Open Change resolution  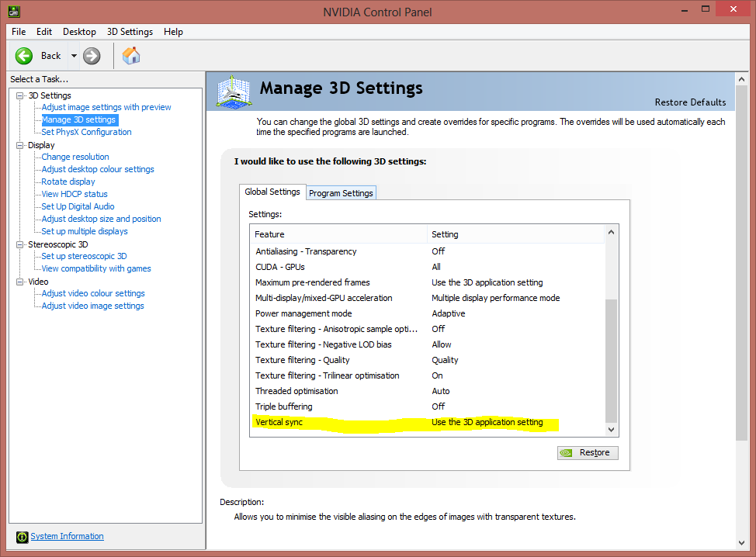[x=75, y=157]
